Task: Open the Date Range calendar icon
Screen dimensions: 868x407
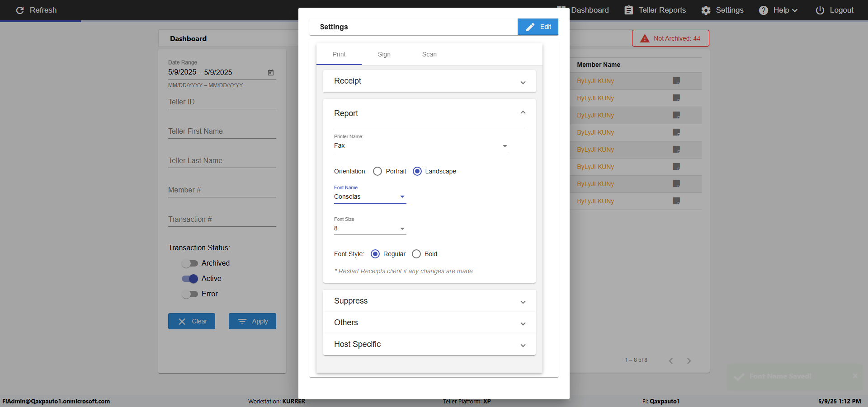Action: 271,72
